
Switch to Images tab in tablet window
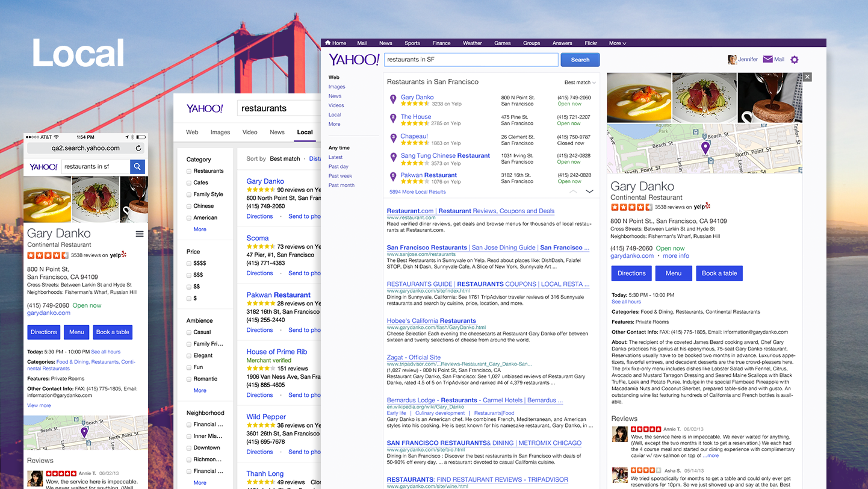click(220, 132)
